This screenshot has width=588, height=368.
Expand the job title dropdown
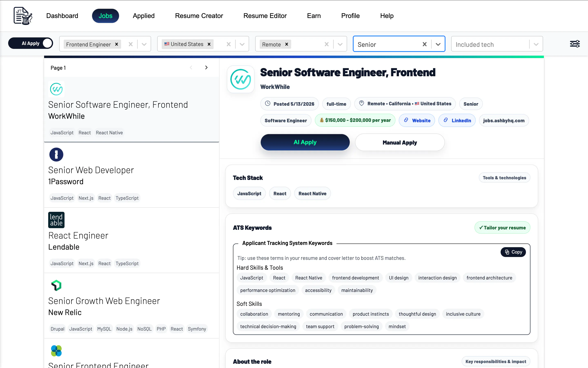pyautogui.click(x=144, y=44)
